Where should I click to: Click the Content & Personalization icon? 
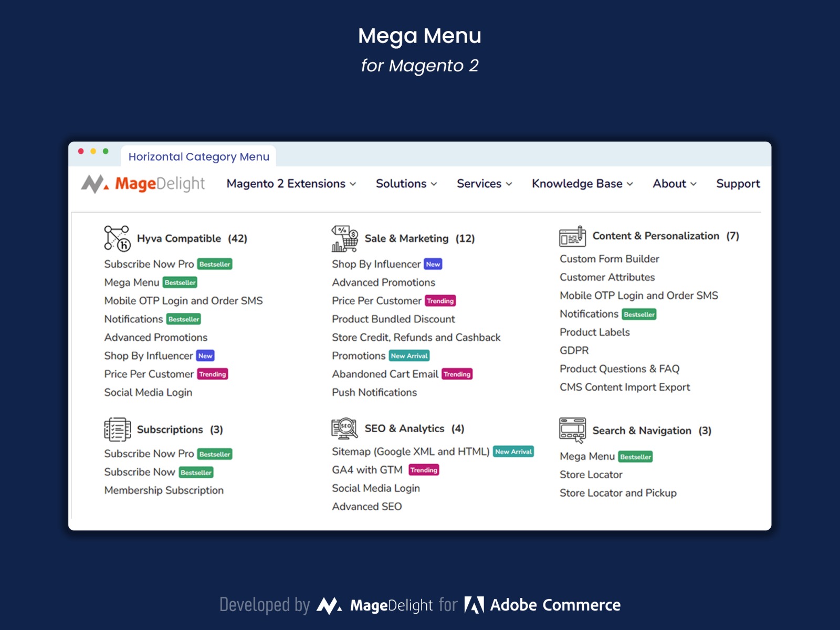pos(572,236)
